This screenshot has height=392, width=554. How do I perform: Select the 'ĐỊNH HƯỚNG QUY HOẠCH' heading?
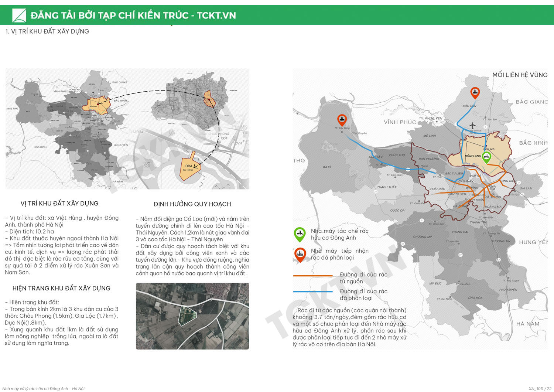[x=192, y=204]
